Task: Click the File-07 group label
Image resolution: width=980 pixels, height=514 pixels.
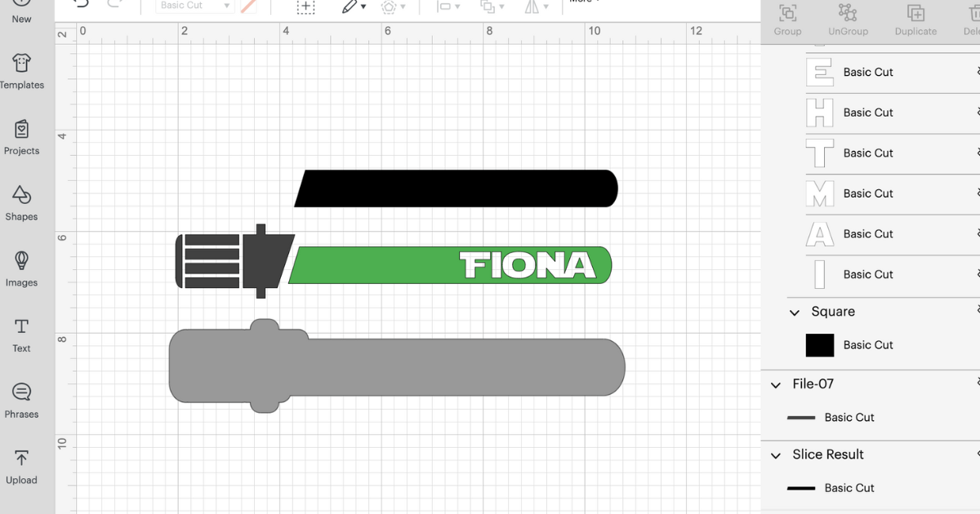Action: click(813, 383)
